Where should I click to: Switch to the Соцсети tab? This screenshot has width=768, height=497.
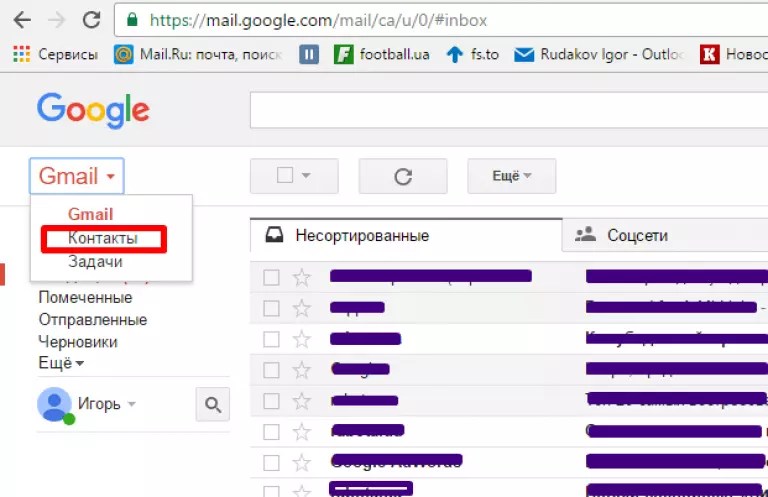tap(665, 236)
